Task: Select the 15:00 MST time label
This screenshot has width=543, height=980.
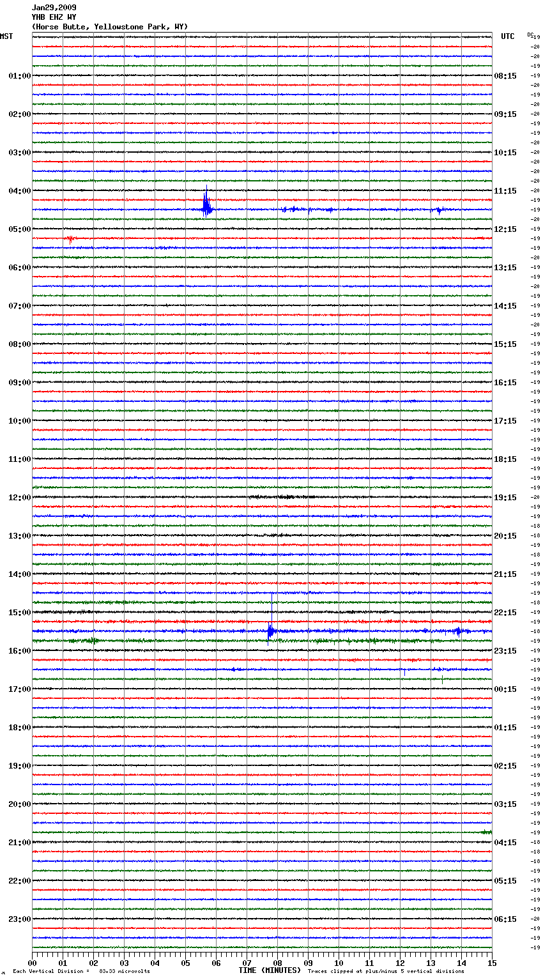Action: pyautogui.click(x=20, y=613)
